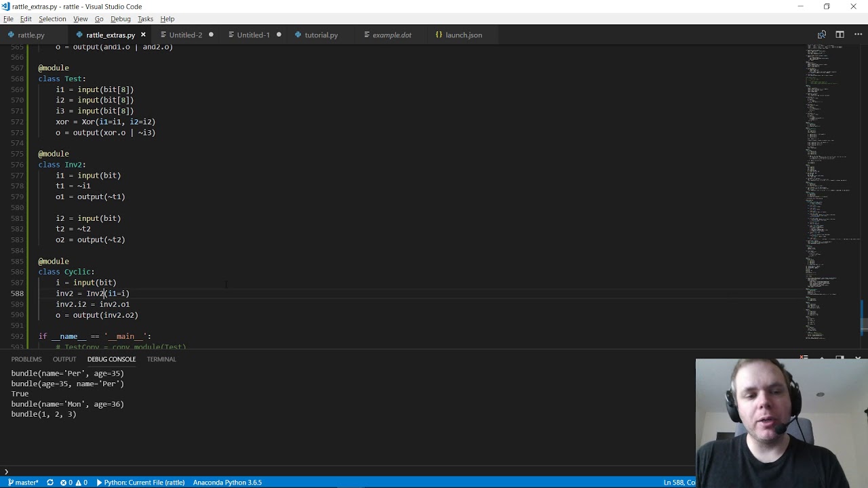Screen dimensions: 868x488
Task: Click line number 588 in the gutter
Action: (x=17, y=293)
